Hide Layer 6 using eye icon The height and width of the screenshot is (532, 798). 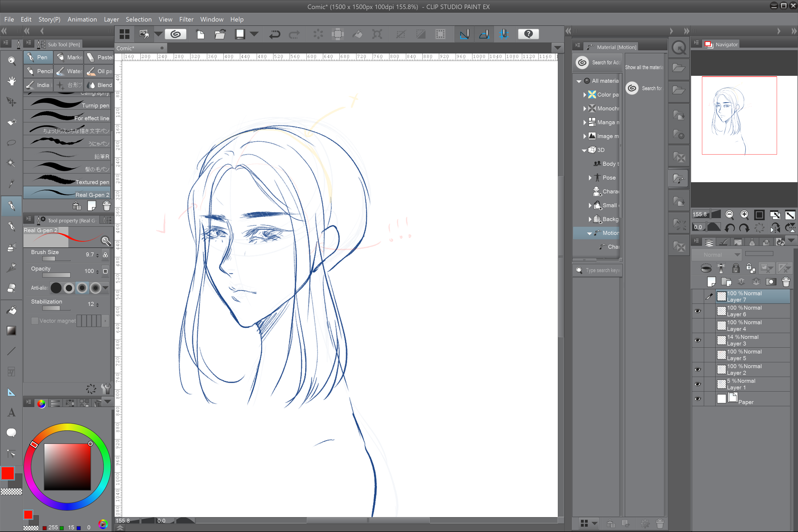click(x=697, y=311)
